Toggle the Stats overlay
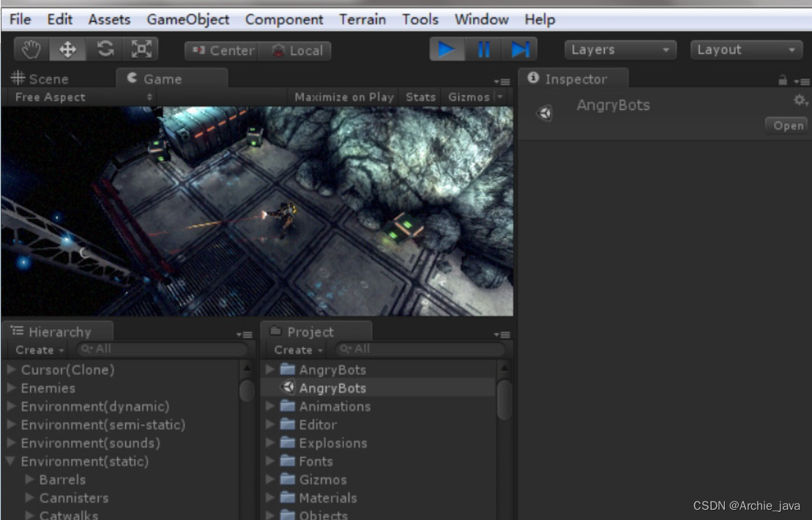This screenshot has width=812, height=520. [x=420, y=97]
